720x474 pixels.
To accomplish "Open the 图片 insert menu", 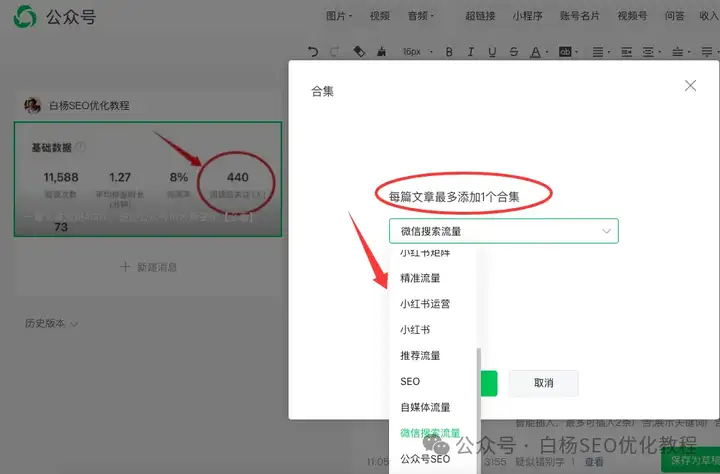I will click(x=339, y=16).
